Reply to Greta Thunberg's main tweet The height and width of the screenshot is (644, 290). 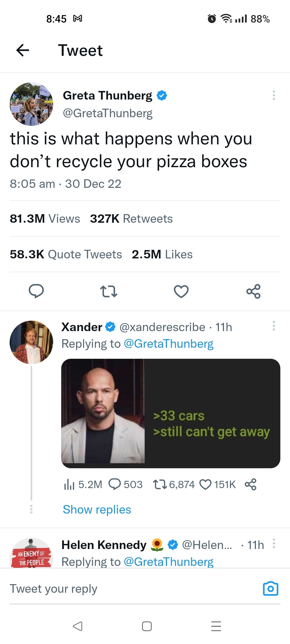[36, 291]
